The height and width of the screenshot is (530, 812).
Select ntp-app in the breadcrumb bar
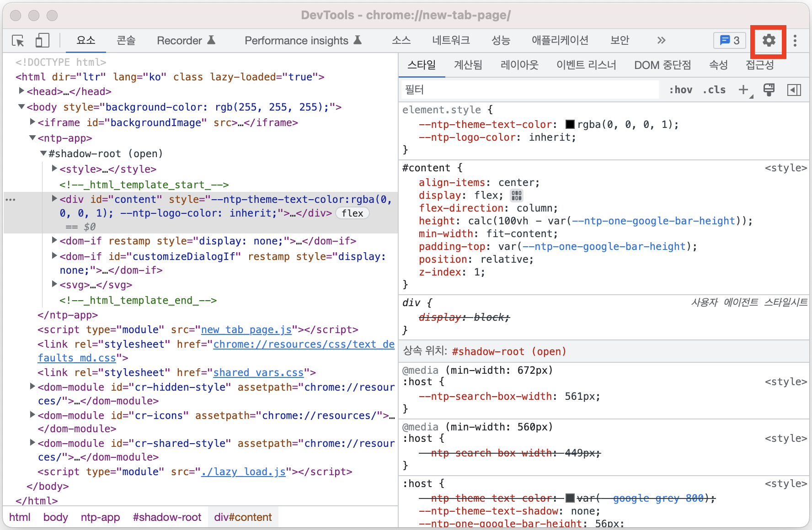point(100,517)
